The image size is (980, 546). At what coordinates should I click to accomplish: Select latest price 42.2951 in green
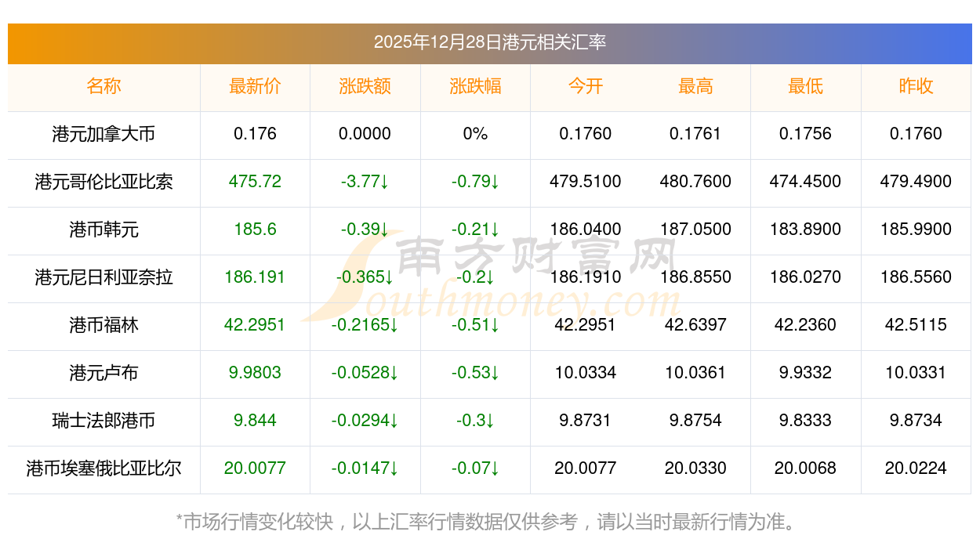click(255, 325)
